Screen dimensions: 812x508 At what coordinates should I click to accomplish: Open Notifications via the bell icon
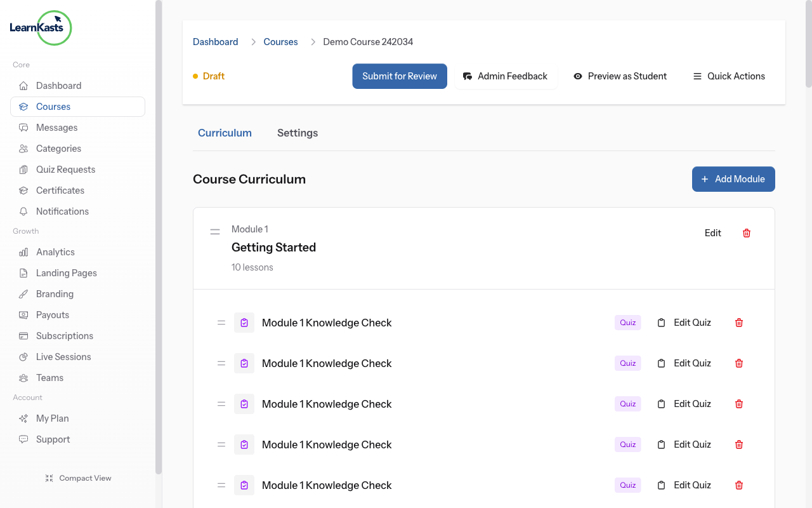point(23,211)
